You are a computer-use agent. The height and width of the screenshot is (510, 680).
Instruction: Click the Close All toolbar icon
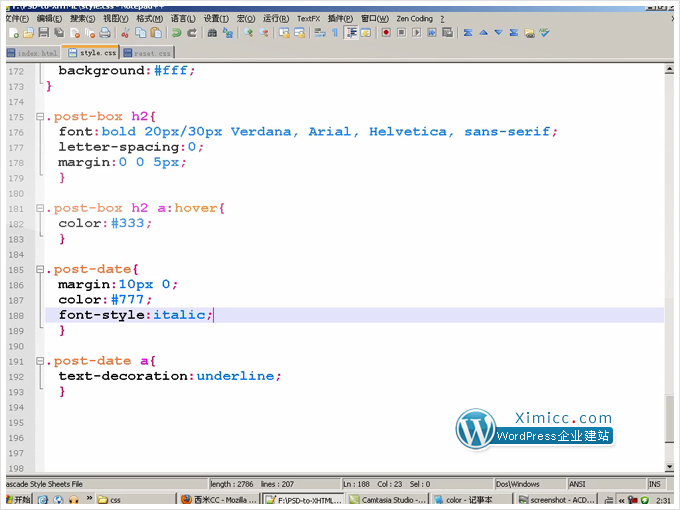tap(90, 33)
